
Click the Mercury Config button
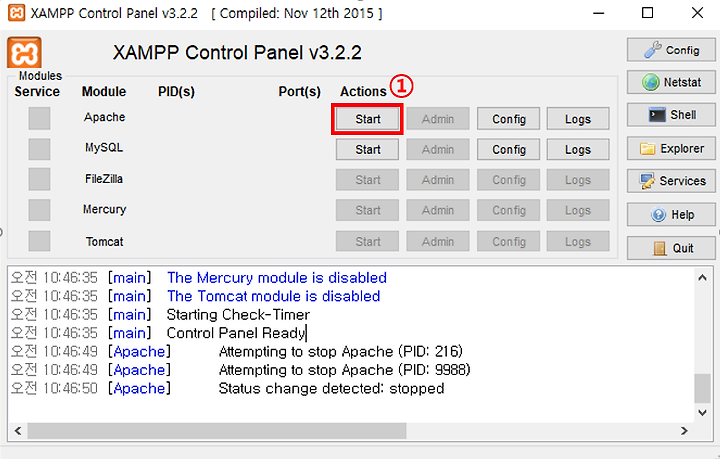click(508, 210)
